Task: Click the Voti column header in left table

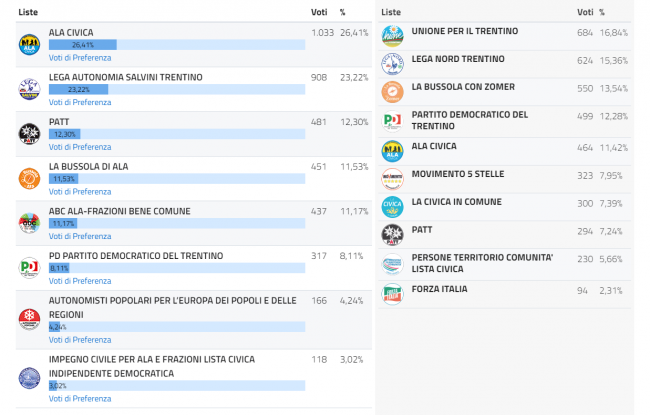Action: (x=320, y=12)
